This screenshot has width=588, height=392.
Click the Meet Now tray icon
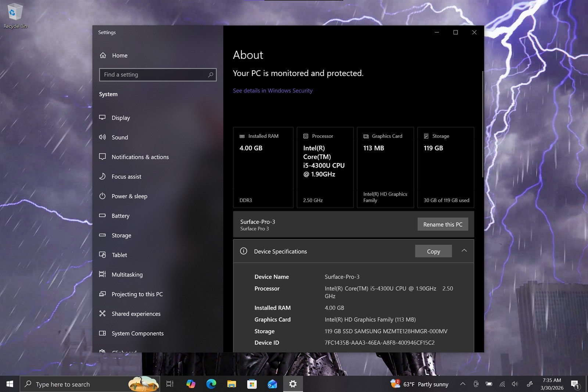(x=476, y=384)
